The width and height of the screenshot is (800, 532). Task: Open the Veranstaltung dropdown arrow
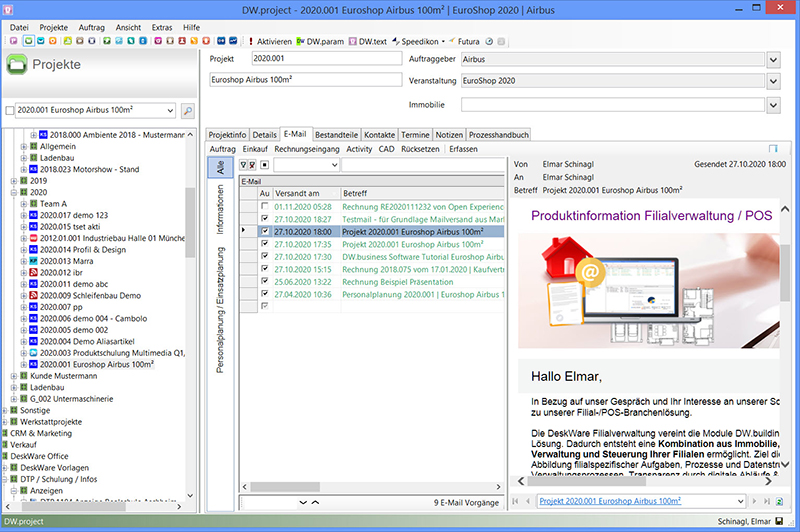click(773, 81)
